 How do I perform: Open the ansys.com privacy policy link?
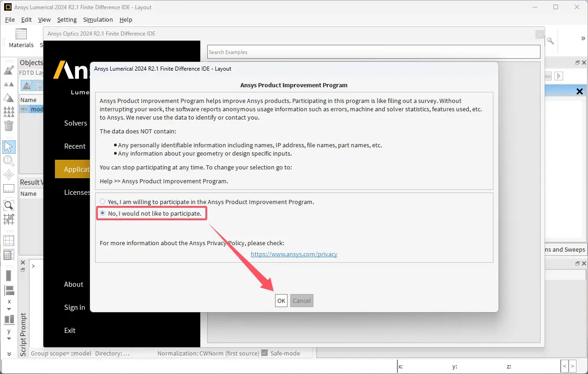tap(294, 254)
